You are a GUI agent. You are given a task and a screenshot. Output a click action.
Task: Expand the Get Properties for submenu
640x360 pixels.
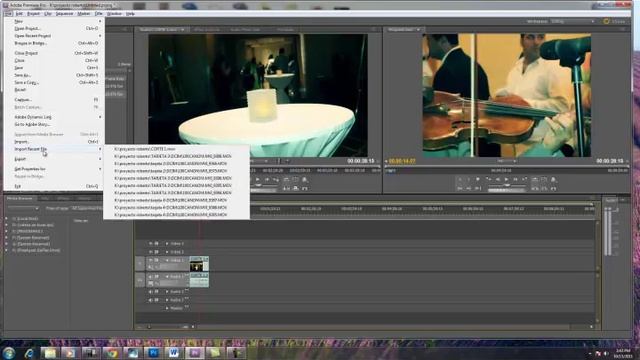click(54, 169)
